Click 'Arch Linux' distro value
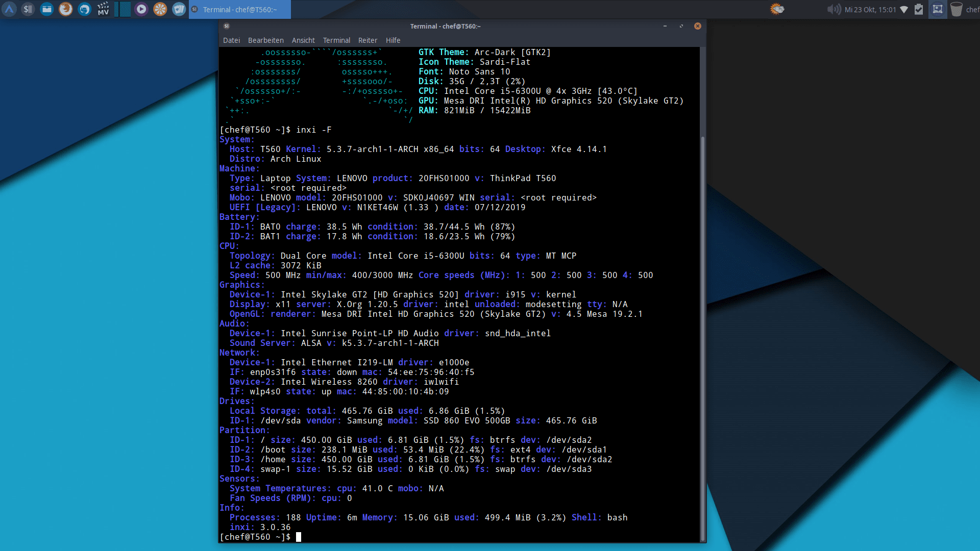Image resolution: width=980 pixels, height=551 pixels. pos(296,159)
